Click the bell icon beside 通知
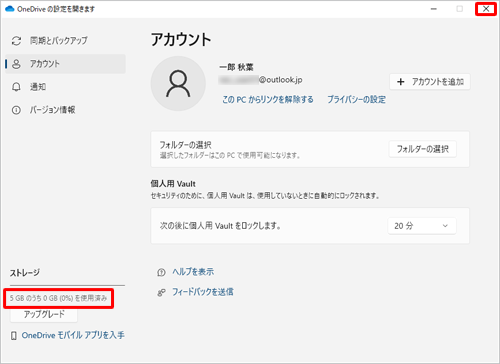This screenshot has height=364, width=500. tap(16, 87)
